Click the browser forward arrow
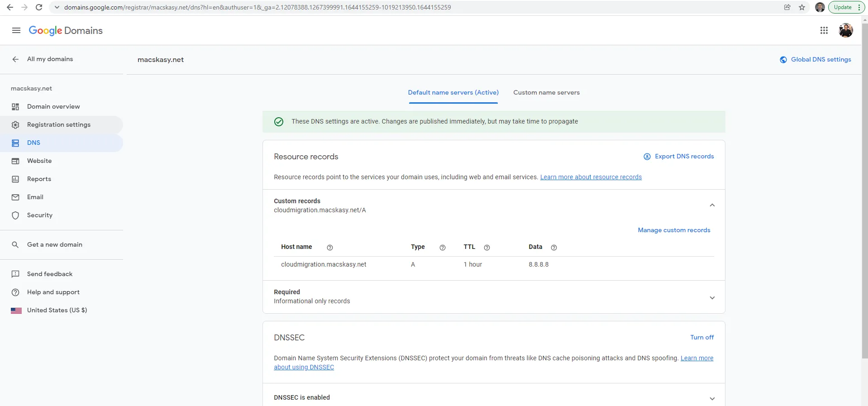This screenshot has width=868, height=406. pos(24,7)
